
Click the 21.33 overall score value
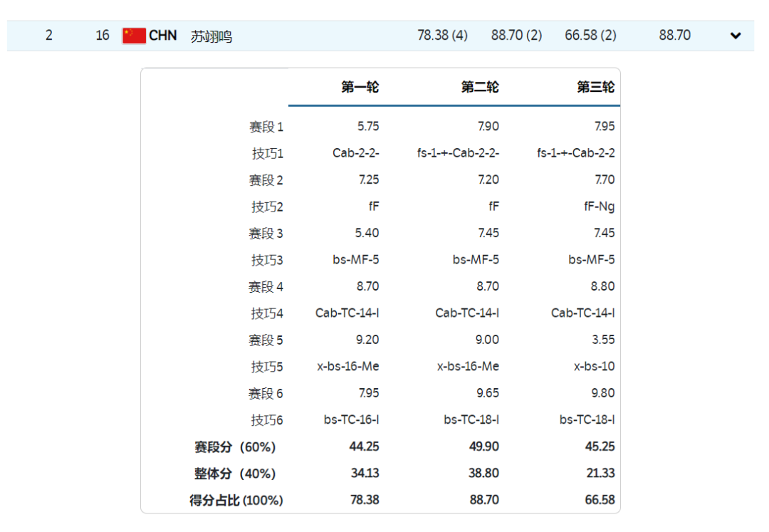pyautogui.click(x=602, y=474)
